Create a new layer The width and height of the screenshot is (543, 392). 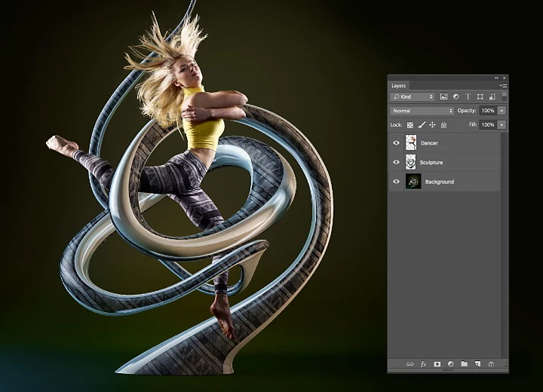tap(477, 364)
